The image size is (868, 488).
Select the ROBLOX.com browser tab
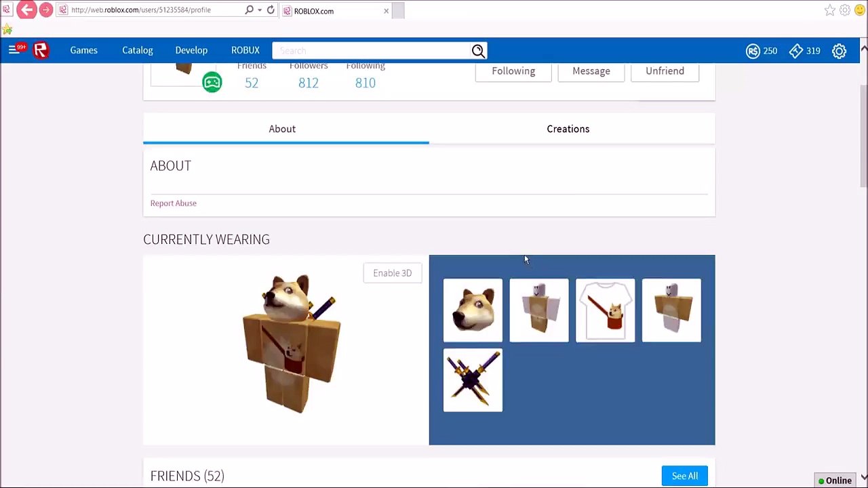click(336, 11)
